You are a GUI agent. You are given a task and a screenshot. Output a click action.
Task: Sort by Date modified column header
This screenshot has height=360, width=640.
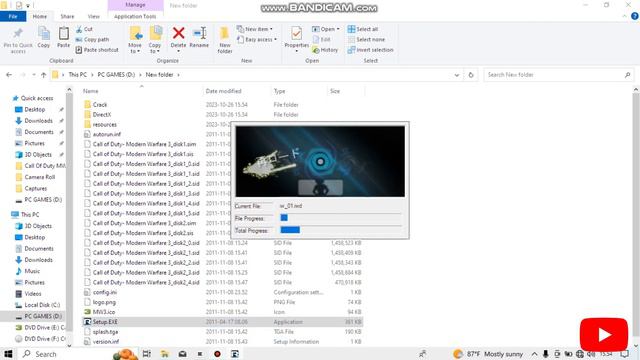coord(223,91)
